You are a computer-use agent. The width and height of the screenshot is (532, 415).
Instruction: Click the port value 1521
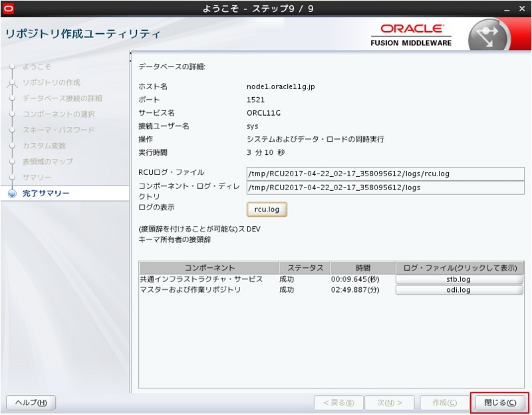point(255,100)
